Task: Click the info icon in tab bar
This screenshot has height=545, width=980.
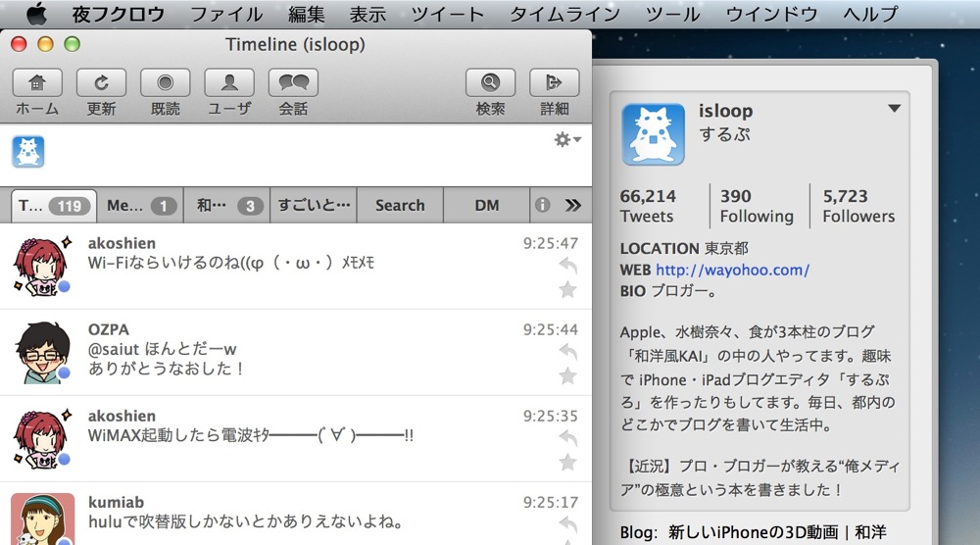Action: [543, 205]
